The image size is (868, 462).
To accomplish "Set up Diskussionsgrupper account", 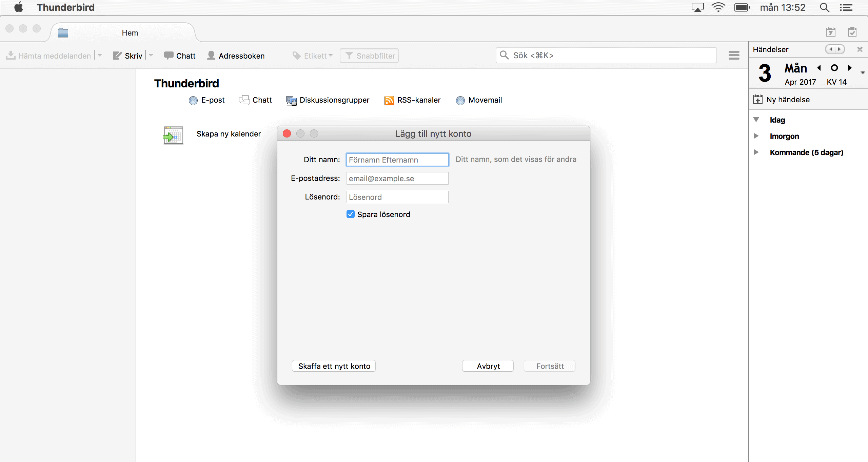I will point(328,100).
